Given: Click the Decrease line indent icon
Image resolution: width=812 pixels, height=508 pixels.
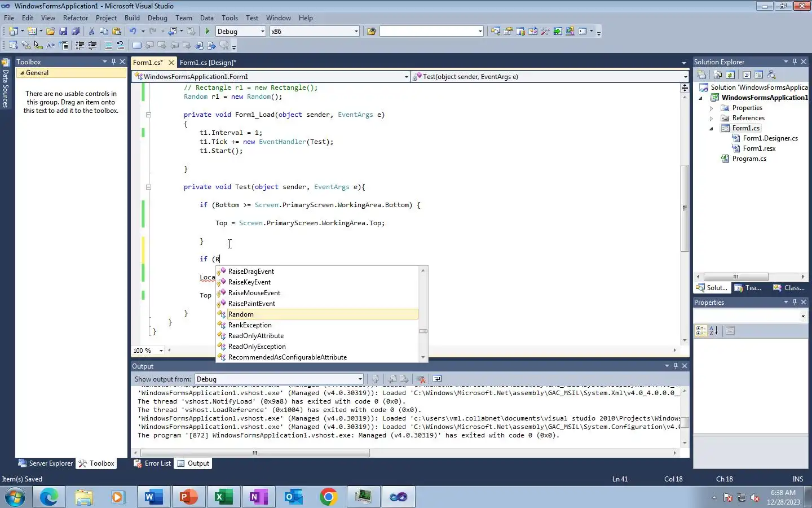Looking at the screenshot, I should pos(80,45).
